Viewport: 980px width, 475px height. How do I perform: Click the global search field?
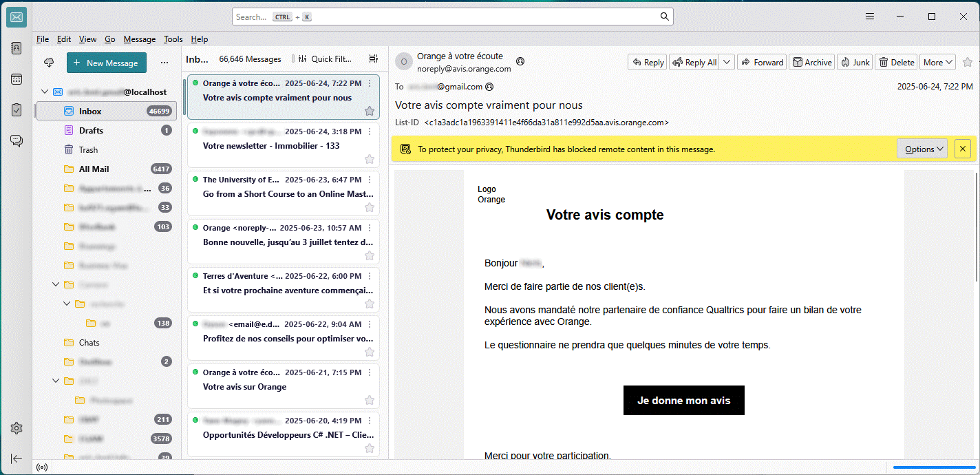(x=453, y=17)
